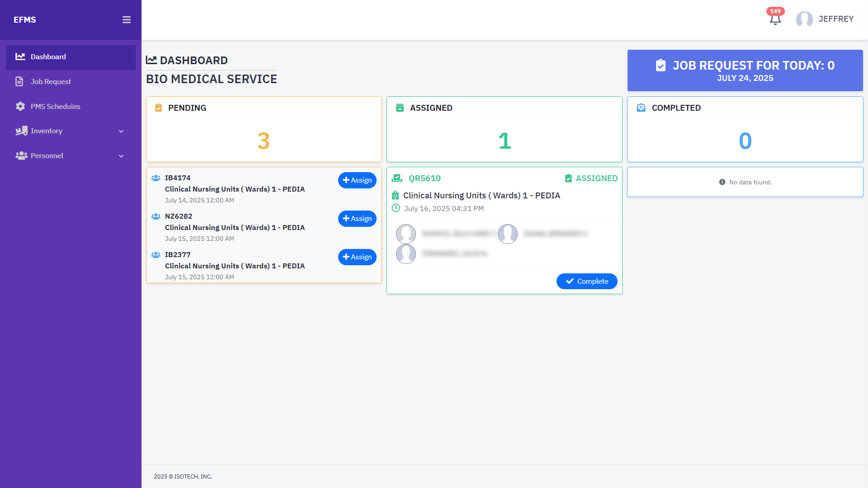Click the Completed envelope icon
The height and width of the screenshot is (488, 868).
coord(641,108)
